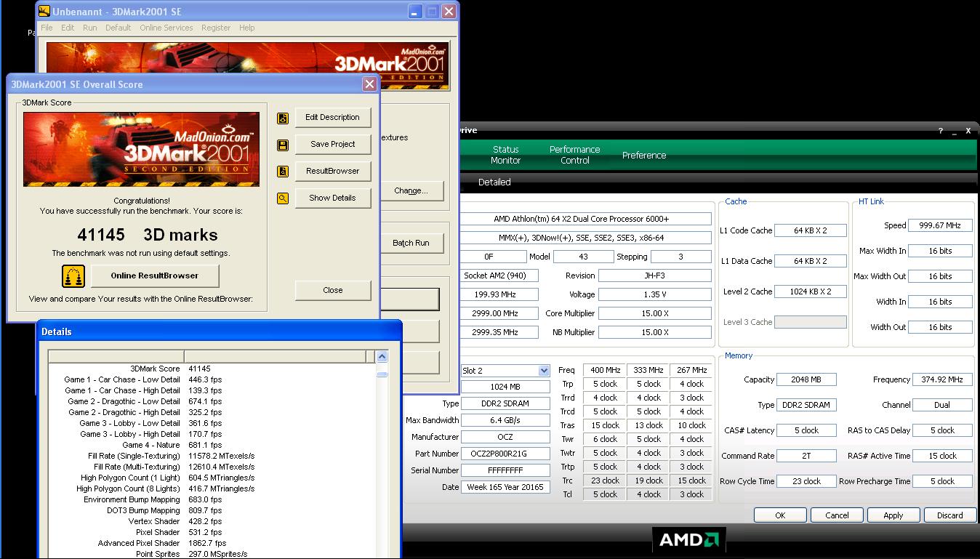Click the Memory Frequency field

point(942,379)
